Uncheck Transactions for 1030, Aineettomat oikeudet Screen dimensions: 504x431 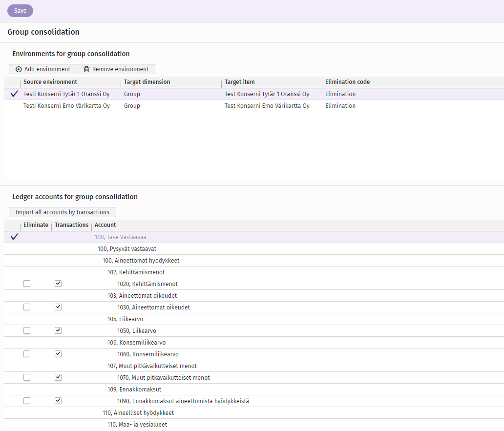pyautogui.click(x=58, y=307)
